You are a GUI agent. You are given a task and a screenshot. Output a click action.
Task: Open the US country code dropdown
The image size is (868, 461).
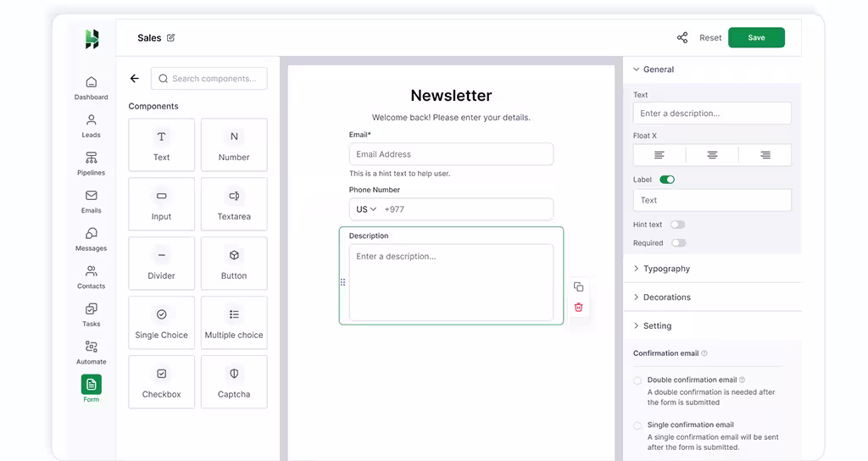coord(366,209)
